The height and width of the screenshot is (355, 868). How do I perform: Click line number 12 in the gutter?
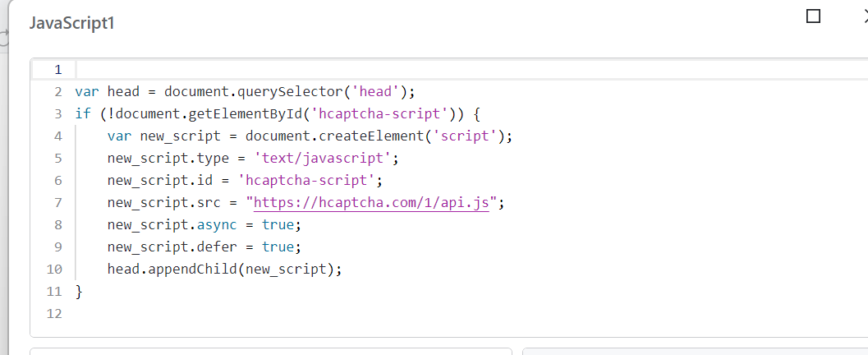pos(54,313)
